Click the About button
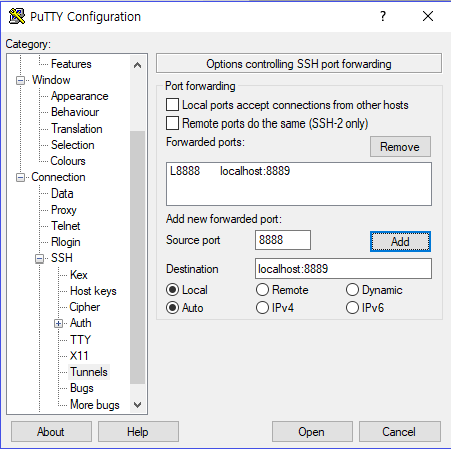 point(51,432)
